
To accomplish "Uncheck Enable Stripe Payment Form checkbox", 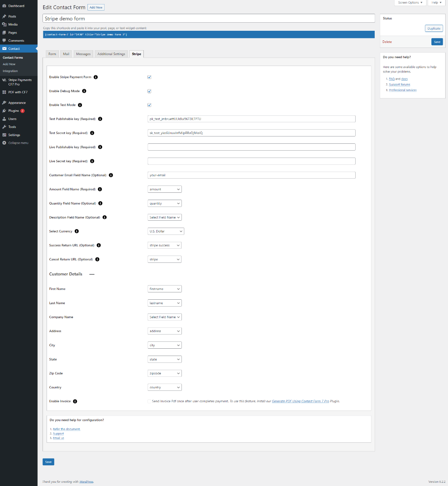I will 149,77.
